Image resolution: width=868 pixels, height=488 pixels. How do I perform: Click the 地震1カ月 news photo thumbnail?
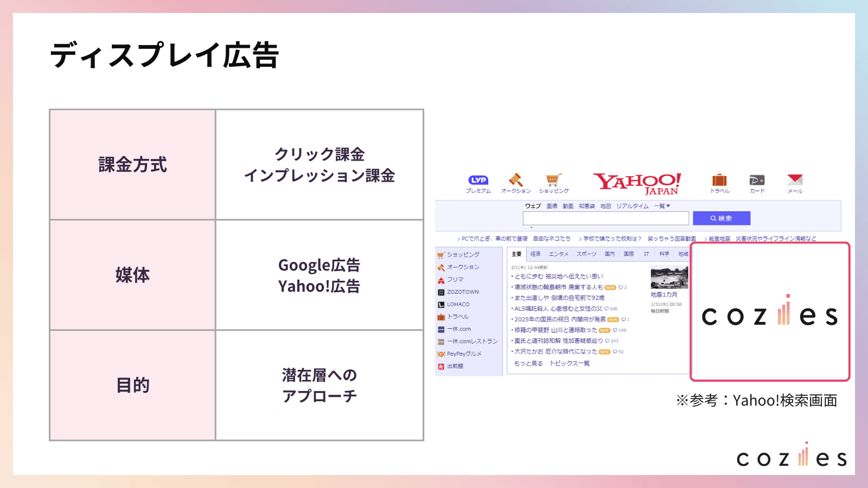point(669,278)
